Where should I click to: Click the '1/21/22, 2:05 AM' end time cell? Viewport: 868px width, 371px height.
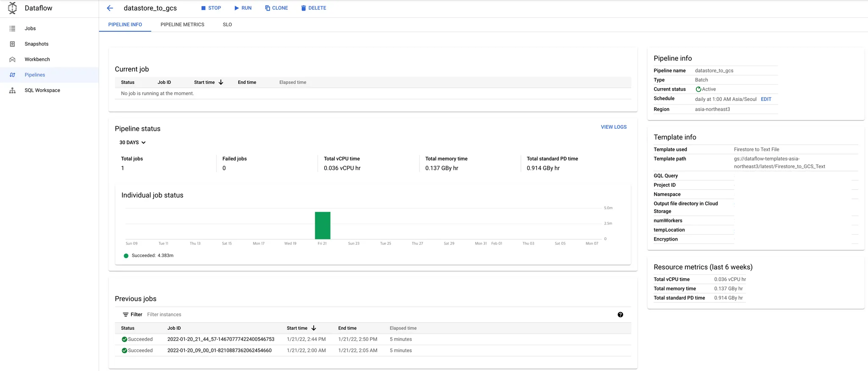click(x=358, y=351)
